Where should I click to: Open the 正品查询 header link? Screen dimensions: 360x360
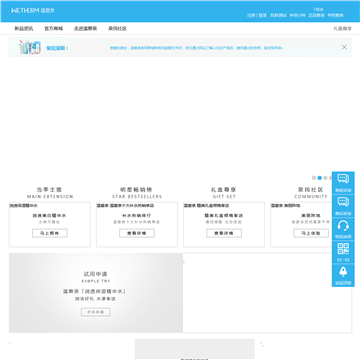click(x=316, y=15)
